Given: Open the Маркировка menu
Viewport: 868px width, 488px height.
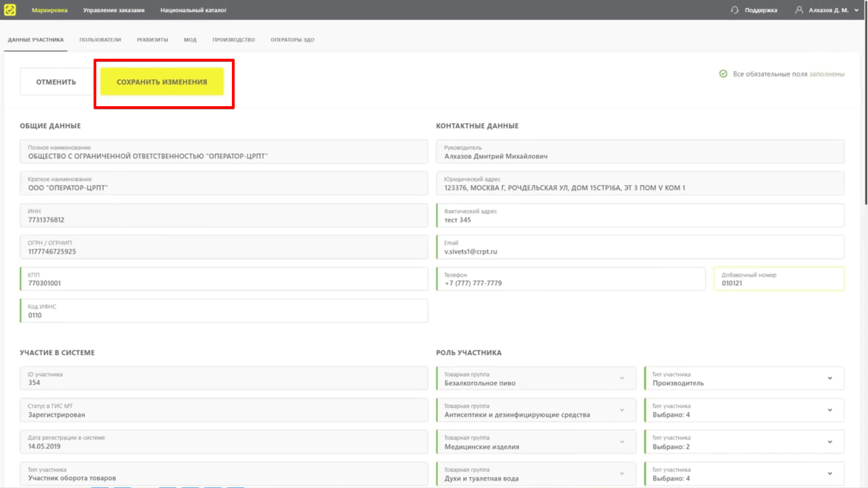Looking at the screenshot, I should [x=50, y=10].
